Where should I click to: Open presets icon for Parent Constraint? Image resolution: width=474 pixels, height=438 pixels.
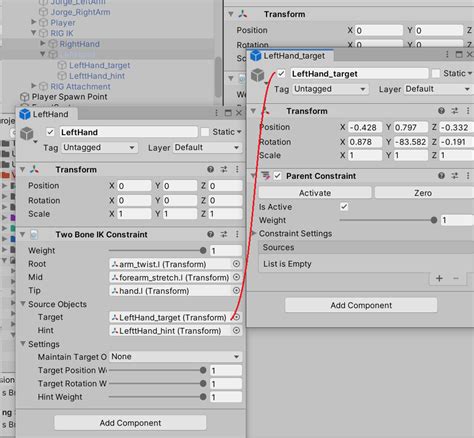click(x=455, y=176)
